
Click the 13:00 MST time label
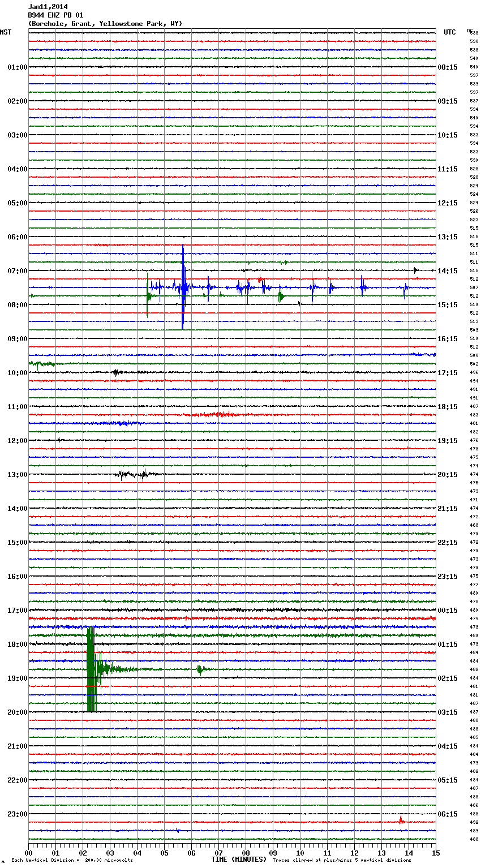[17, 475]
